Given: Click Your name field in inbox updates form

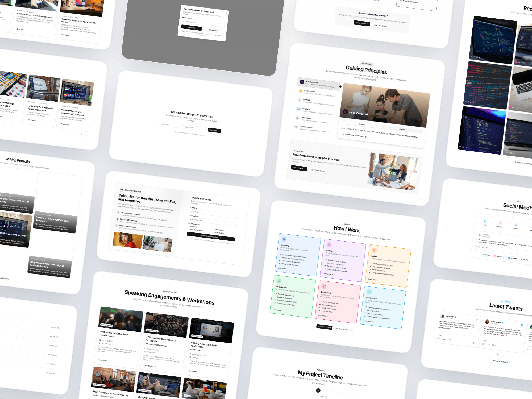Looking at the screenshot, I should [171, 125].
